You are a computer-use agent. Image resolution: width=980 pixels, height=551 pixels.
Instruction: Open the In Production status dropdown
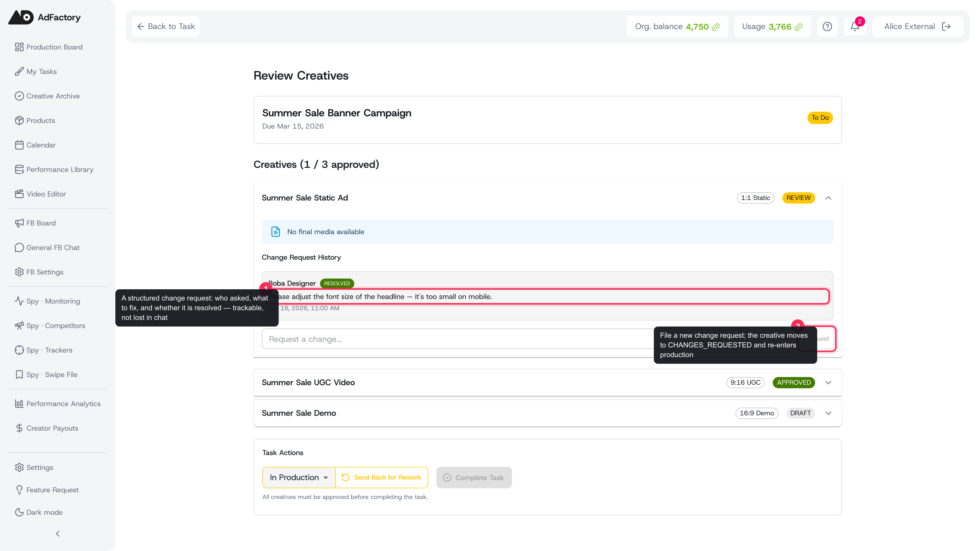(299, 478)
